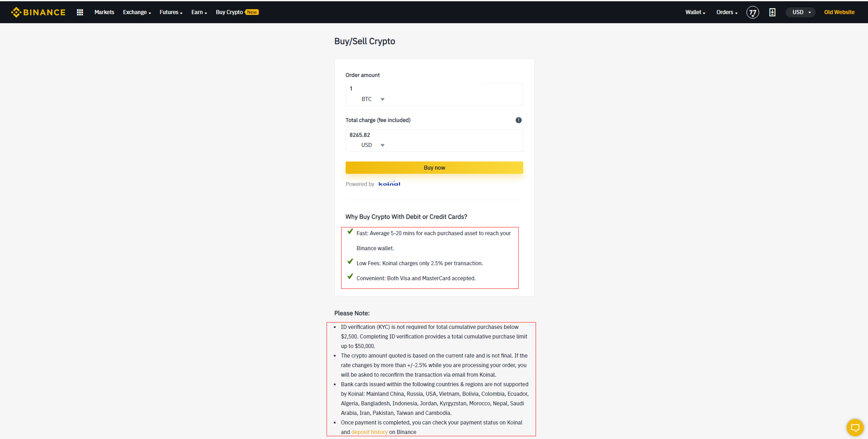Open the deposit history link

tap(369, 432)
